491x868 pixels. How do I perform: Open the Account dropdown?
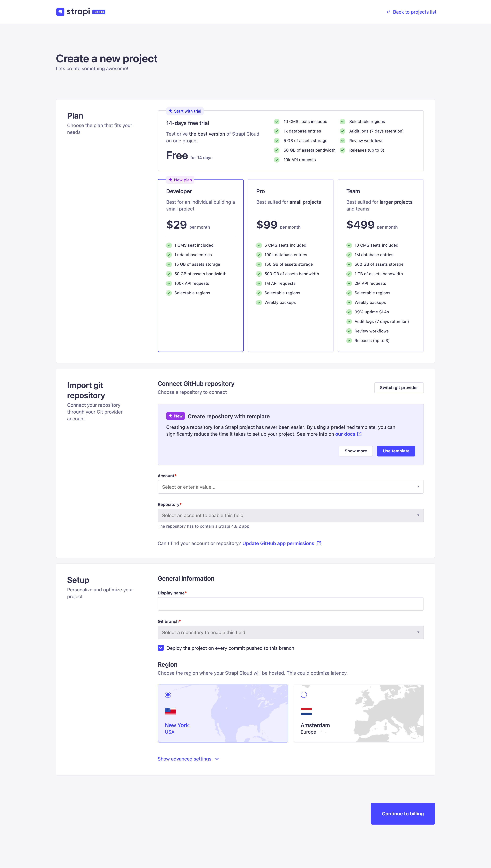click(x=290, y=487)
